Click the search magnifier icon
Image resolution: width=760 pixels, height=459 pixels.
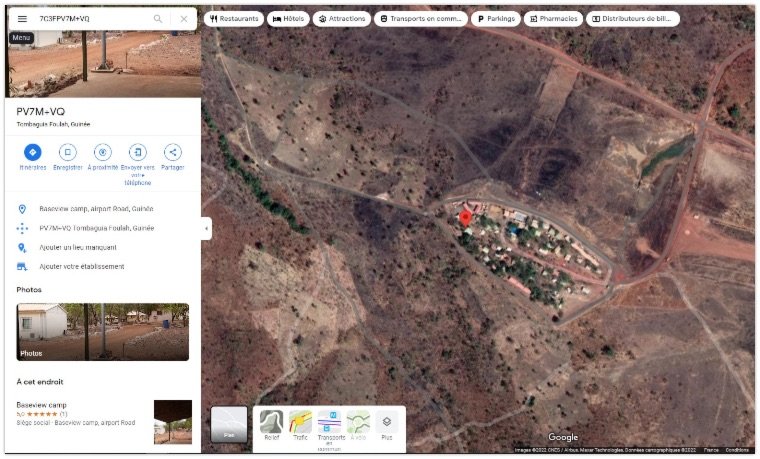pyautogui.click(x=158, y=19)
